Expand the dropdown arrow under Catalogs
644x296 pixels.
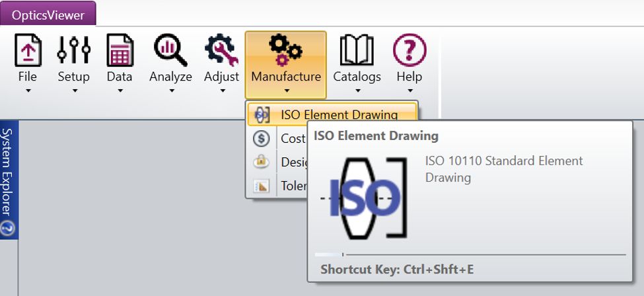[x=357, y=91]
